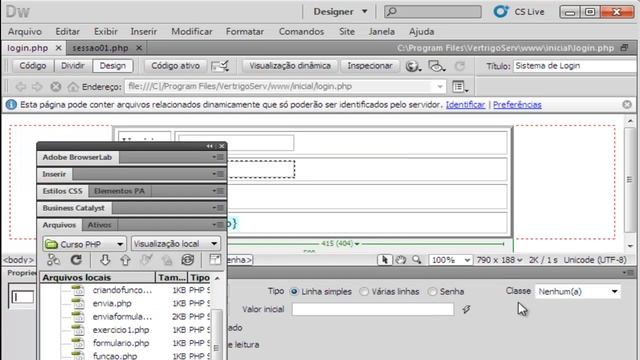The image size is (640, 360).
Task: Click the Live View options icon
Action: [x=220, y=66]
